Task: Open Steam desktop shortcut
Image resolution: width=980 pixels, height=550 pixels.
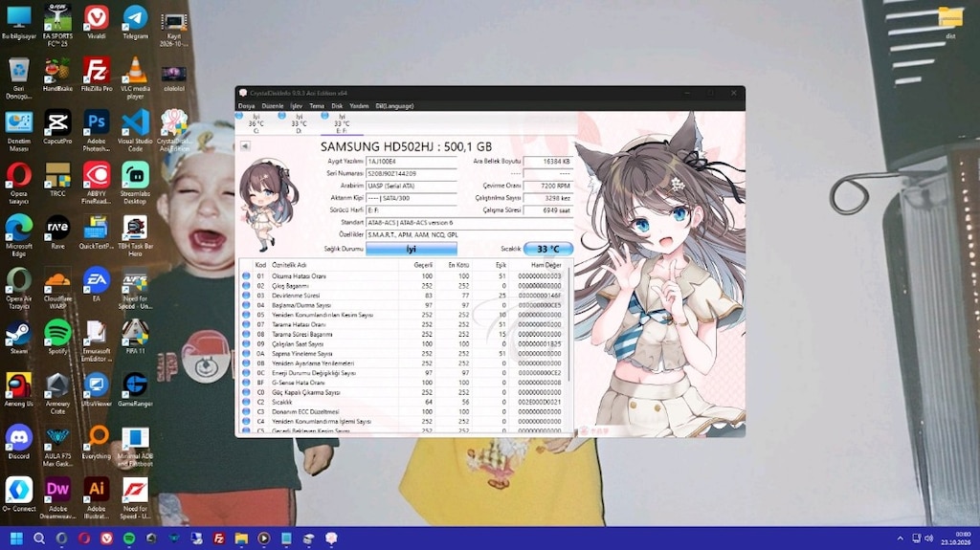Action: tap(19, 338)
